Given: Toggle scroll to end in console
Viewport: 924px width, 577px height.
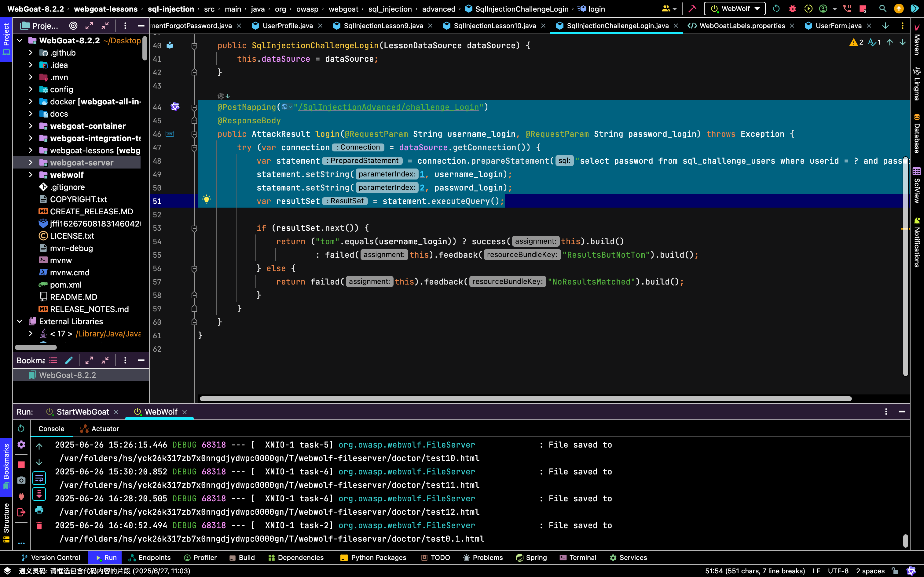Looking at the screenshot, I should click(39, 494).
